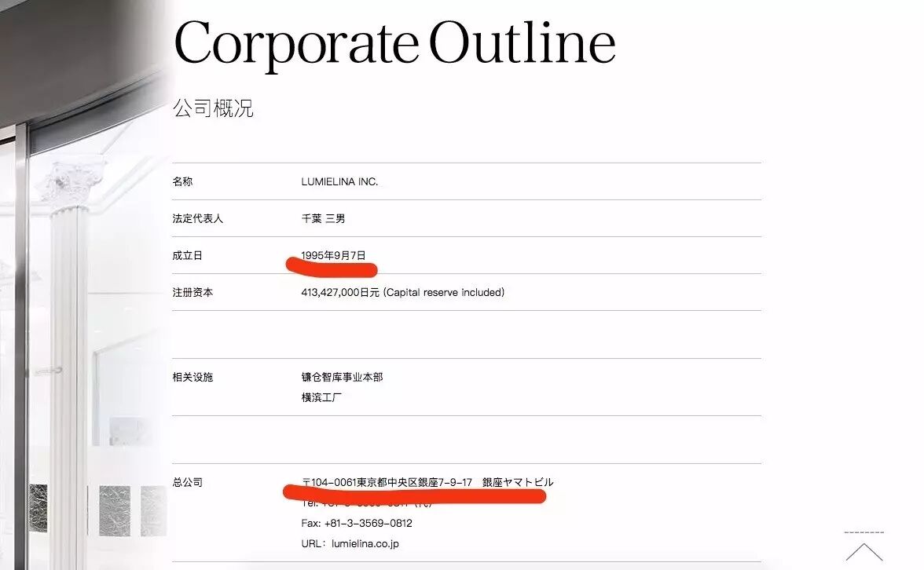The image size is (924, 570).
Task: Select the date 1995年9月7日
Action: click(x=333, y=256)
